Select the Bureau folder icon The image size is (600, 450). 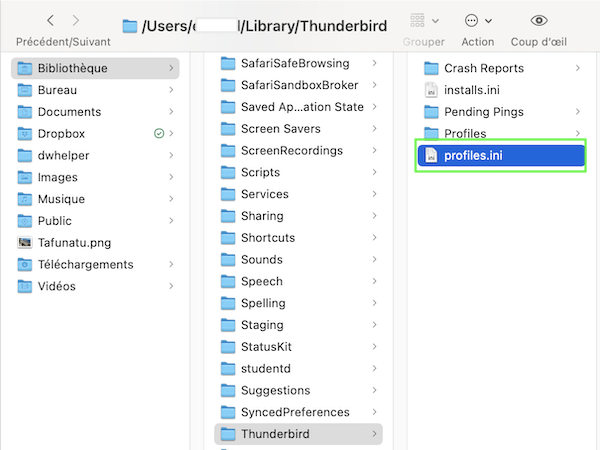click(25, 90)
